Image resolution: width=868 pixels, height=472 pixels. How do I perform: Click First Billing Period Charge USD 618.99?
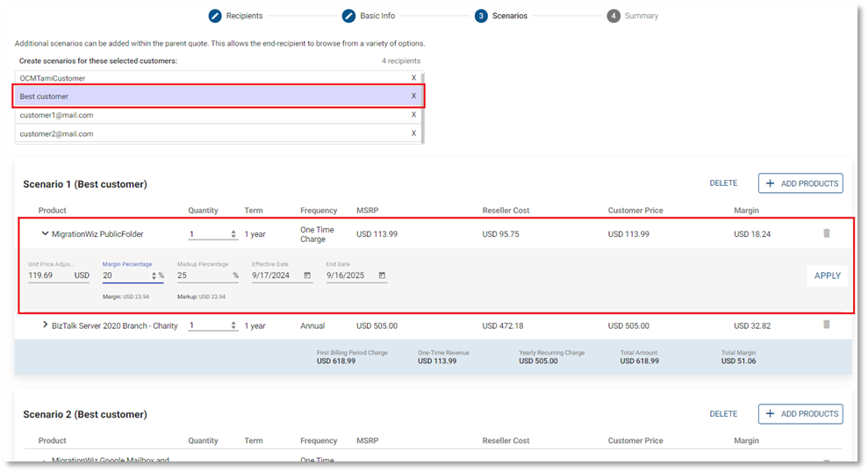pyautogui.click(x=336, y=361)
